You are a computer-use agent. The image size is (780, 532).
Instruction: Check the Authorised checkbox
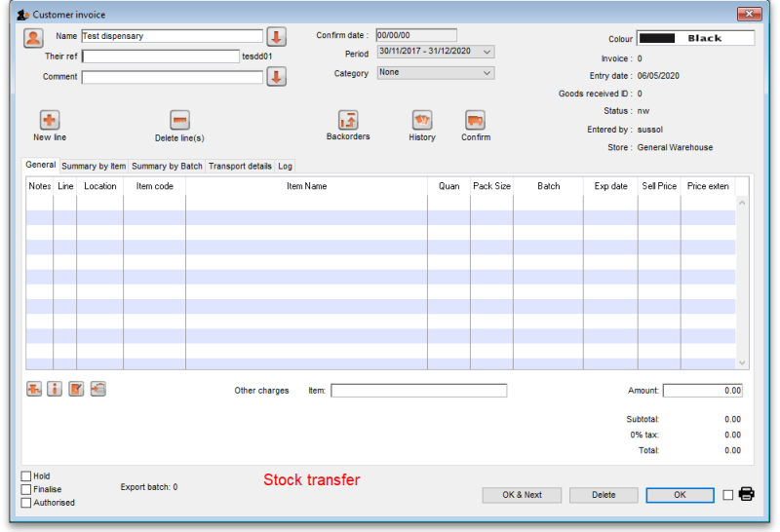[26, 503]
